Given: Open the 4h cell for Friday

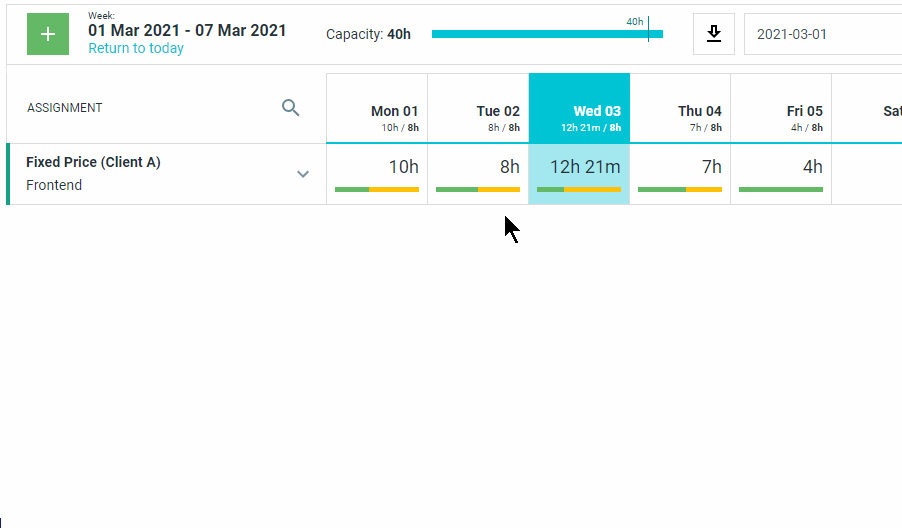Looking at the screenshot, I should coord(781,174).
